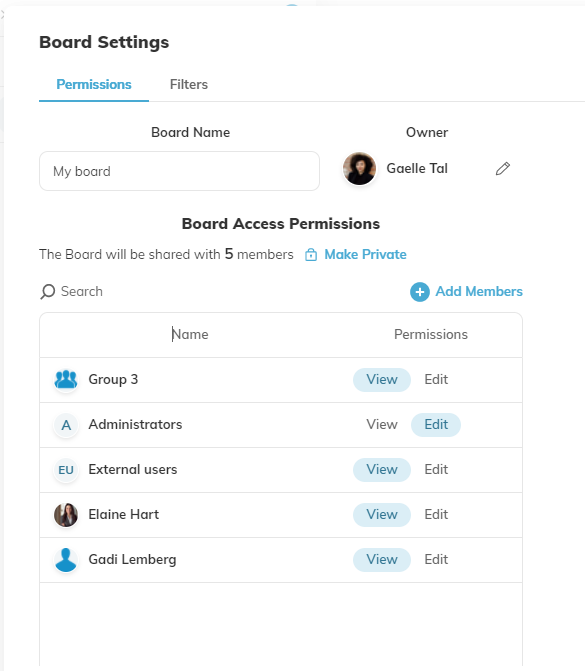Click Gaelle Tal's owner profile picture
The height and width of the screenshot is (671, 585).
coord(359,169)
